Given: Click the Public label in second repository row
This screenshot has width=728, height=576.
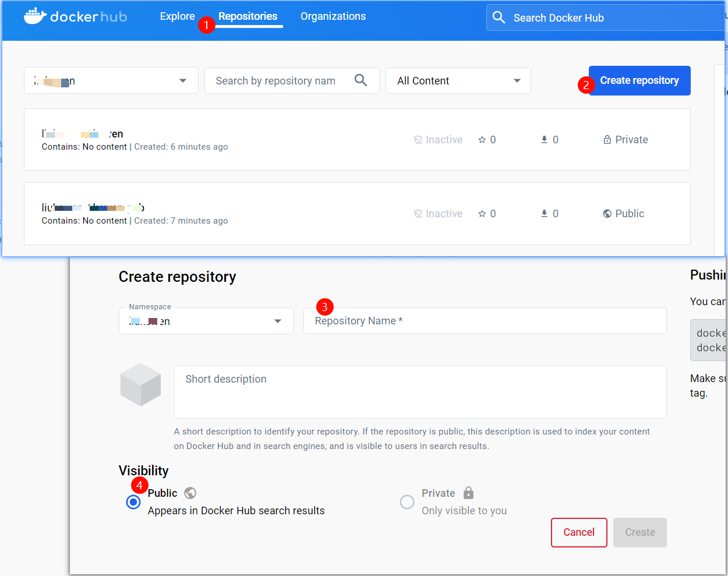Looking at the screenshot, I should pyautogui.click(x=630, y=214).
